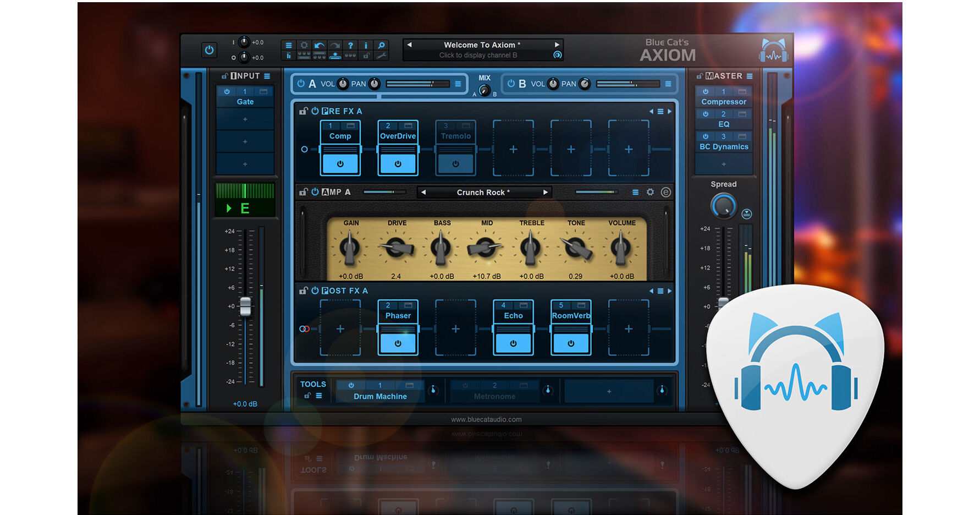Open AMP A settings gear icon

[650, 192]
